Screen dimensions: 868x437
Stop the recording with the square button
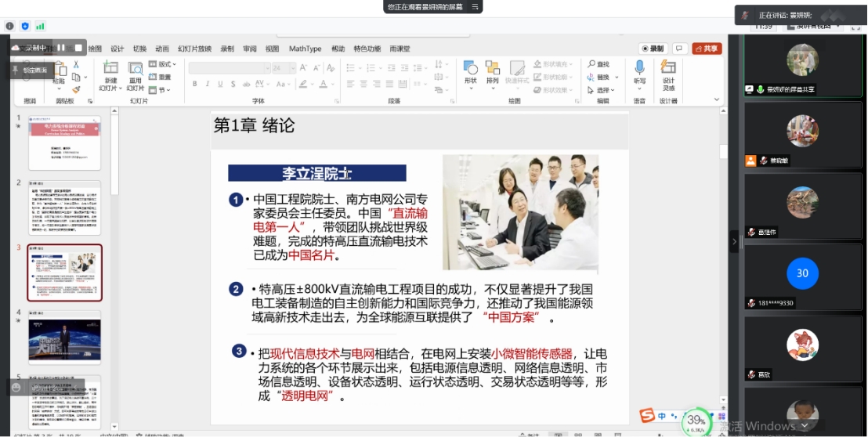point(78,48)
